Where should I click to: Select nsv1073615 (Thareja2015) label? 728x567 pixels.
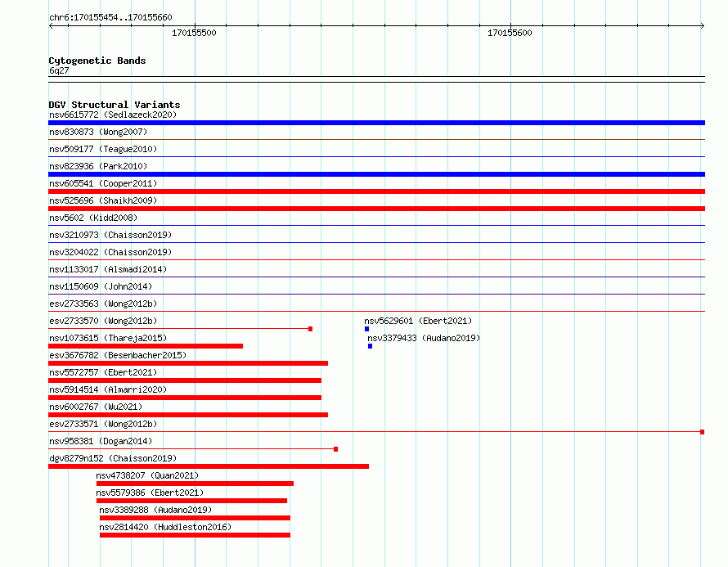(x=108, y=338)
